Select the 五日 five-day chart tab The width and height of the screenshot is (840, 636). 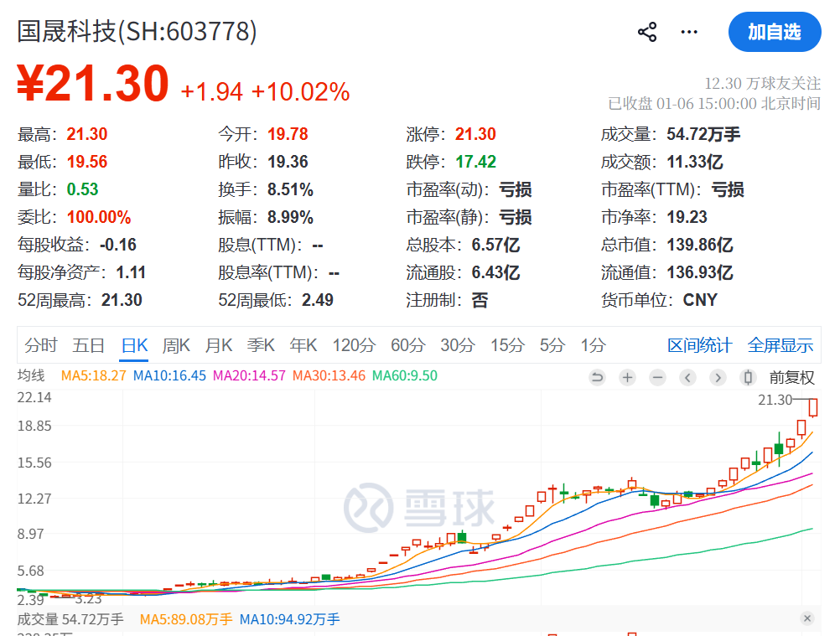coord(89,345)
